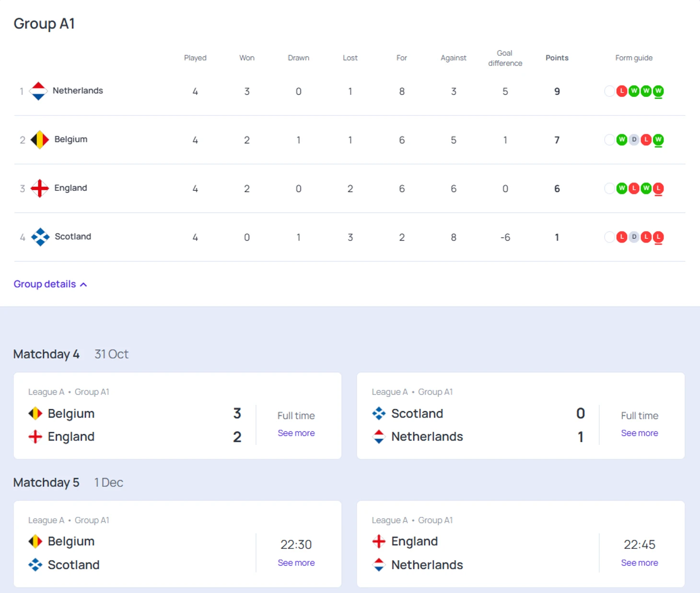700x593 pixels.
Task: Open See more for Scotland 0-1 Netherlands
Action: [639, 433]
